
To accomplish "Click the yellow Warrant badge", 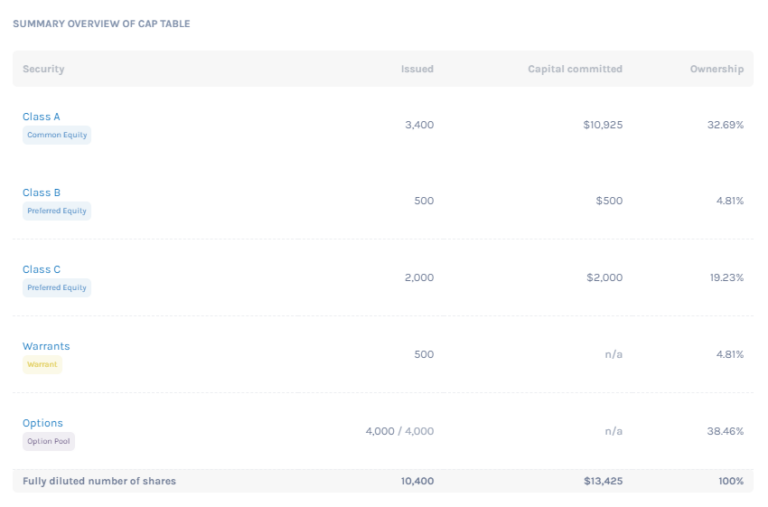I will (42, 365).
